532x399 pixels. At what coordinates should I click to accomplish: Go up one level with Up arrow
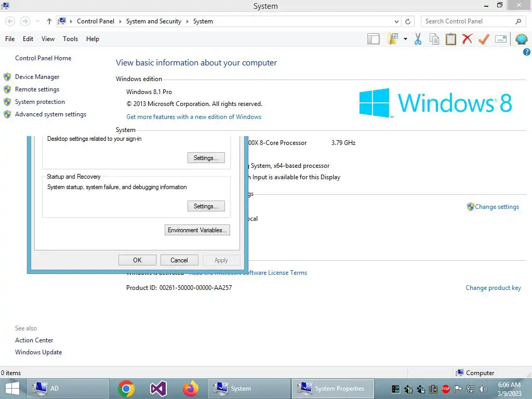pos(49,21)
